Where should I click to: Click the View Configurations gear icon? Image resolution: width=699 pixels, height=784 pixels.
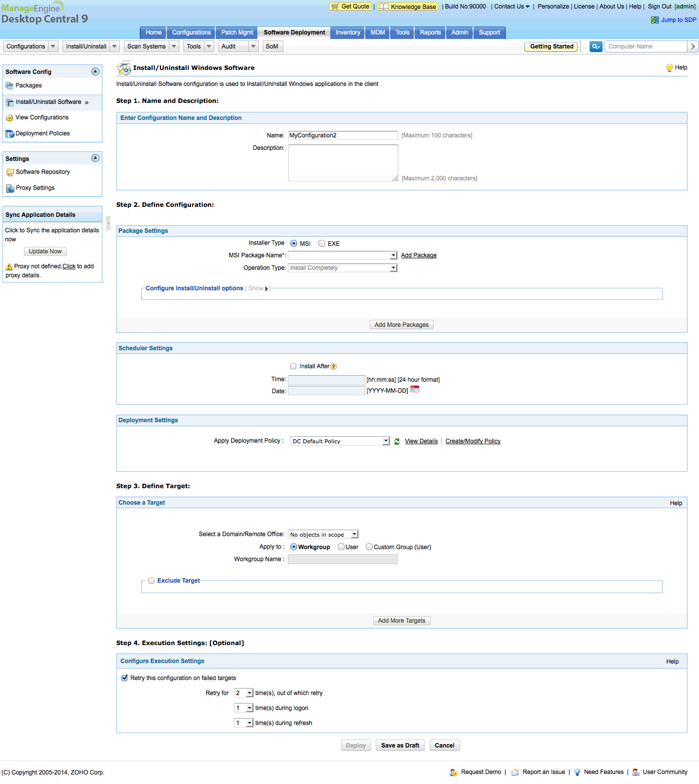pos(9,118)
